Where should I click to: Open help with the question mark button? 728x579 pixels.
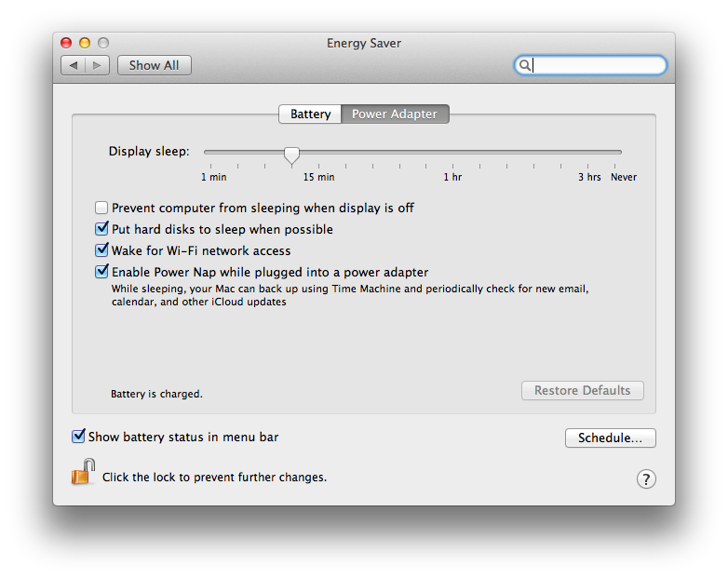(646, 479)
